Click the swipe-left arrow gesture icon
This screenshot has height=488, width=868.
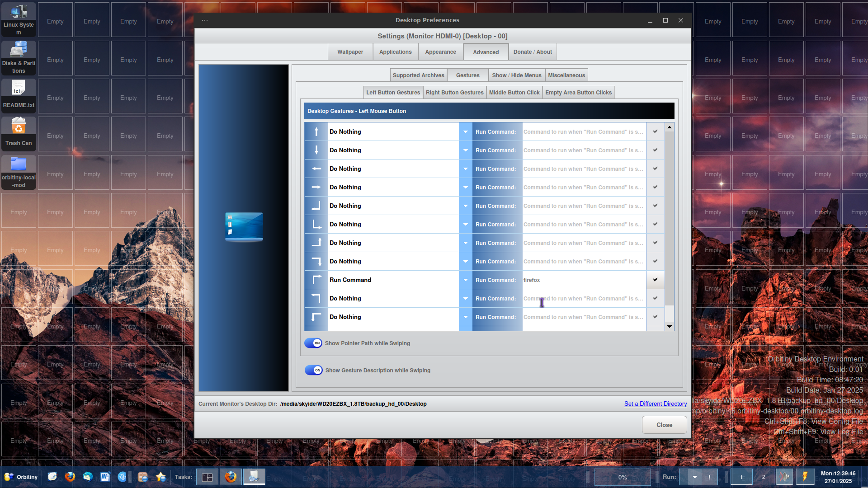click(316, 169)
